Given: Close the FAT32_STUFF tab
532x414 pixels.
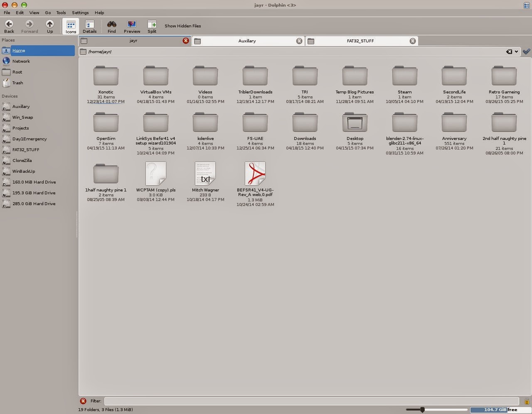Looking at the screenshot, I should click(x=413, y=41).
